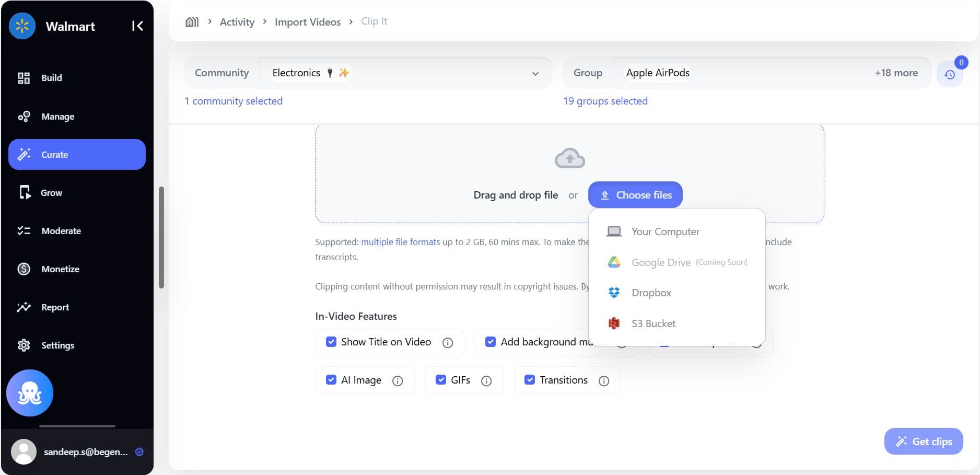The height and width of the screenshot is (475, 980).
Task: Click info icon for Show Title on Video
Action: click(x=448, y=343)
